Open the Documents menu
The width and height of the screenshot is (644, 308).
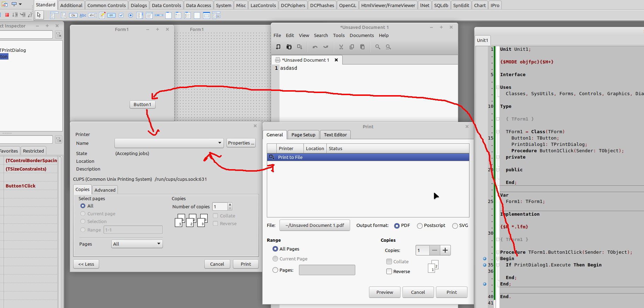361,36
